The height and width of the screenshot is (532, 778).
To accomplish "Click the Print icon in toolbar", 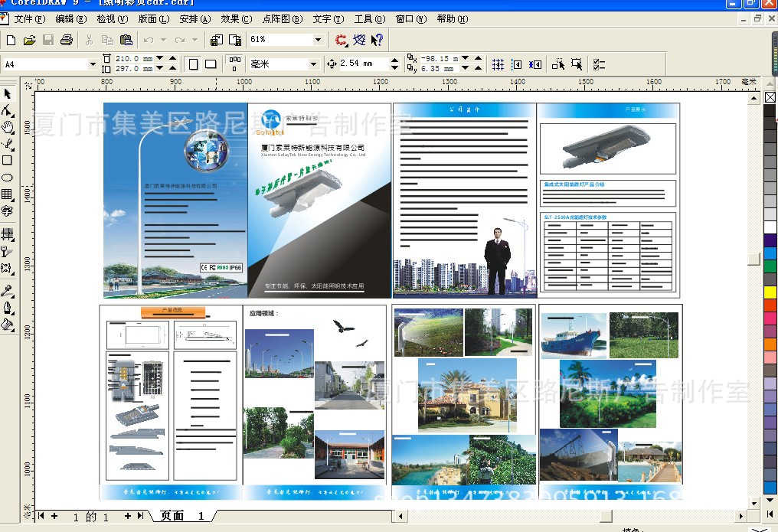I will [67, 40].
